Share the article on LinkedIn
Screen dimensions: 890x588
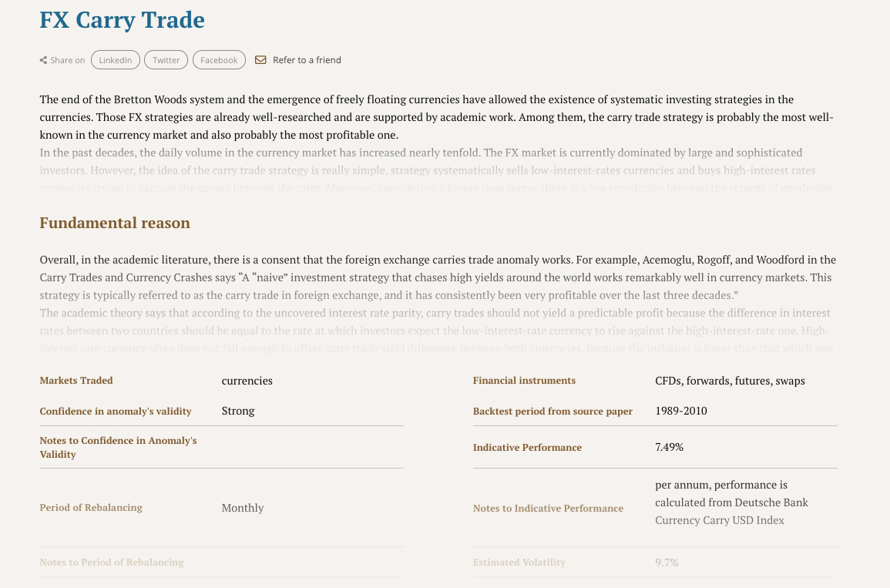coord(116,60)
